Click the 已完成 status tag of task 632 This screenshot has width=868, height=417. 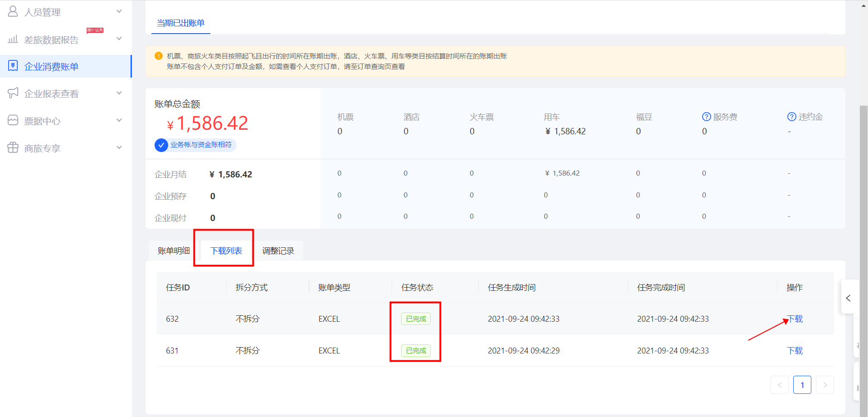click(416, 319)
